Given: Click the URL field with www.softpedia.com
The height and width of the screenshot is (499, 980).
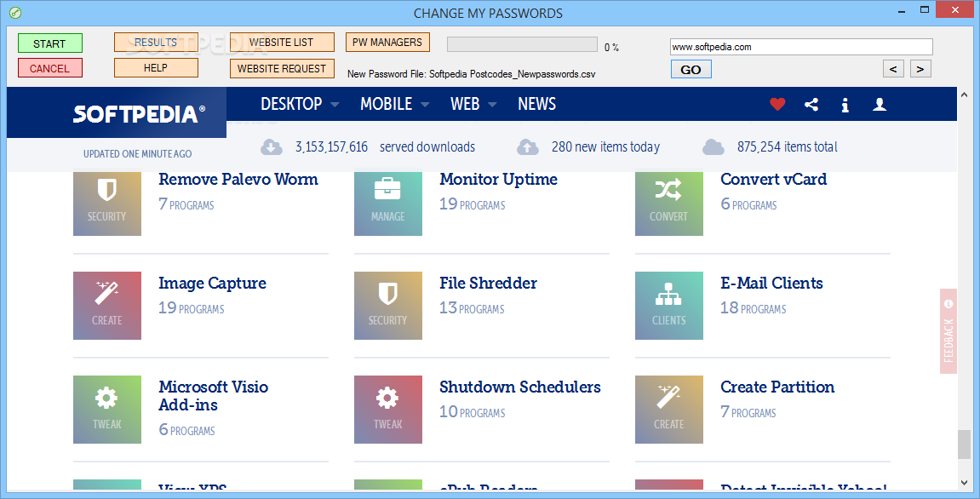Looking at the screenshot, I should (x=801, y=47).
